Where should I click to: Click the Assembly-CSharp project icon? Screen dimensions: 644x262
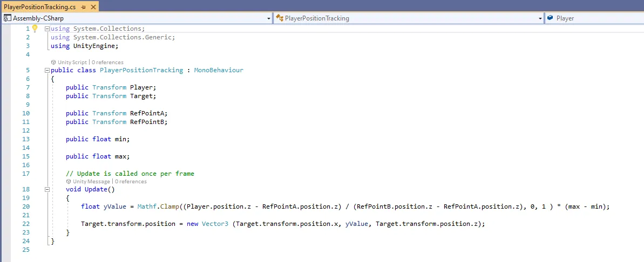pyautogui.click(x=8, y=18)
